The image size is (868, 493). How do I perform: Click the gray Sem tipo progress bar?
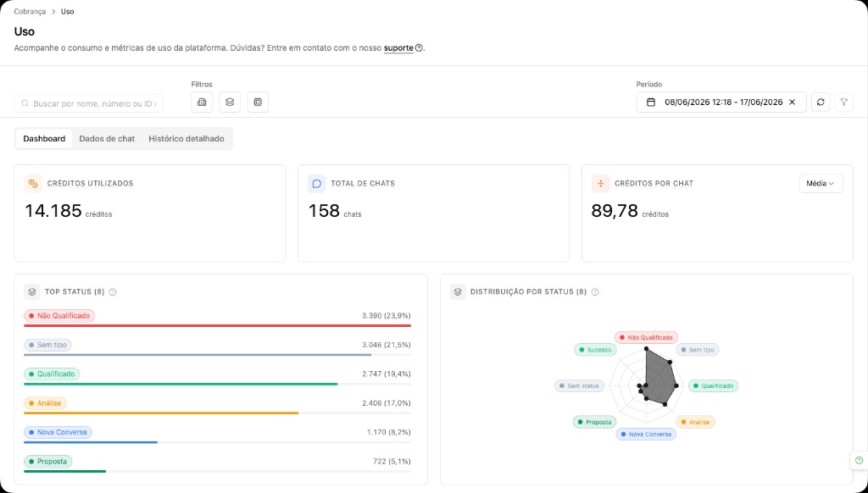pyautogui.click(x=198, y=355)
